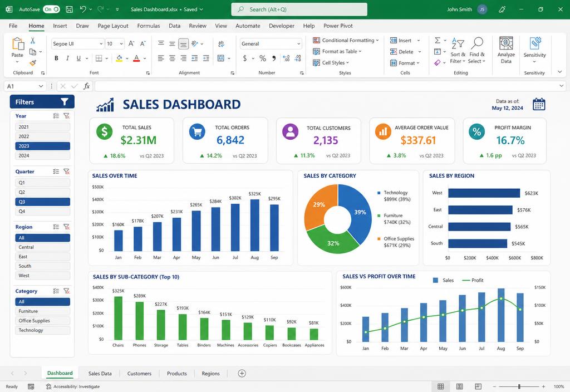
Task: Click the Undo arrow icon
Action: coord(83,9)
